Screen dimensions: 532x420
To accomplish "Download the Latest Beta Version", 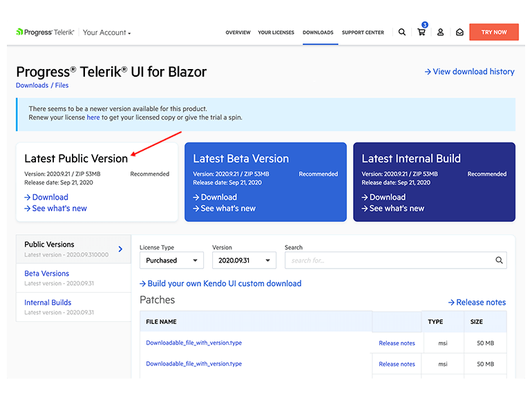I will coord(215,197).
